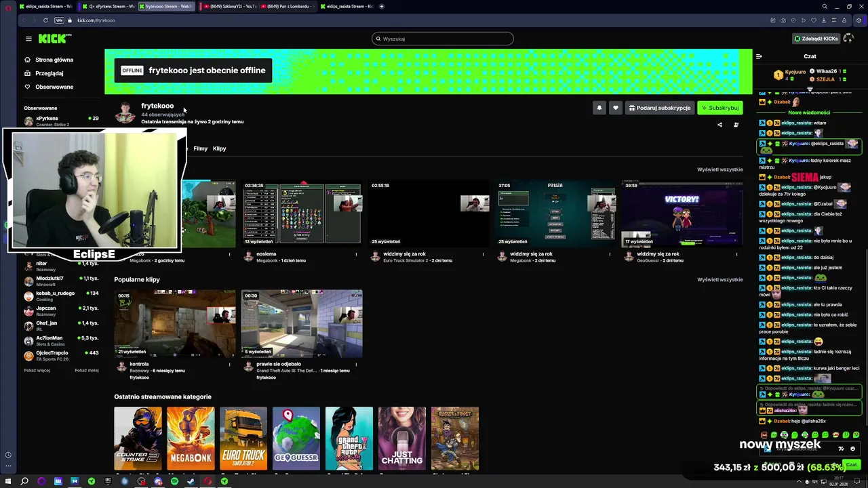This screenshot has width=868, height=488.
Task: Click Kyojuuro in the chat leaderboard
Action: [x=795, y=72]
